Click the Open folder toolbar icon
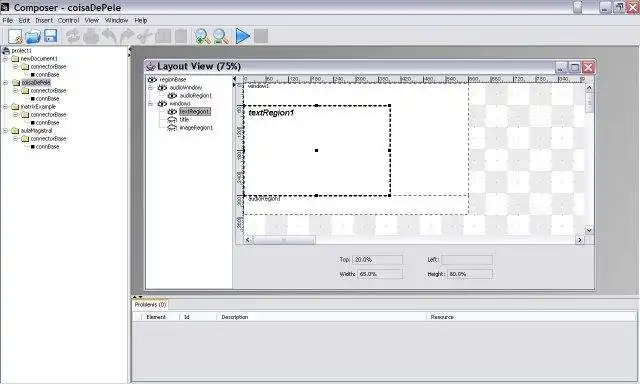Image resolution: width=640 pixels, height=384 pixels. tap(33, 36)
